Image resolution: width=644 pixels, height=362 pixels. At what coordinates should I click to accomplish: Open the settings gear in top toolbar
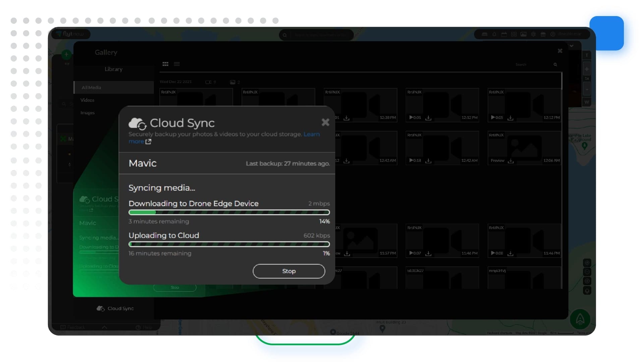pos(533,34)
